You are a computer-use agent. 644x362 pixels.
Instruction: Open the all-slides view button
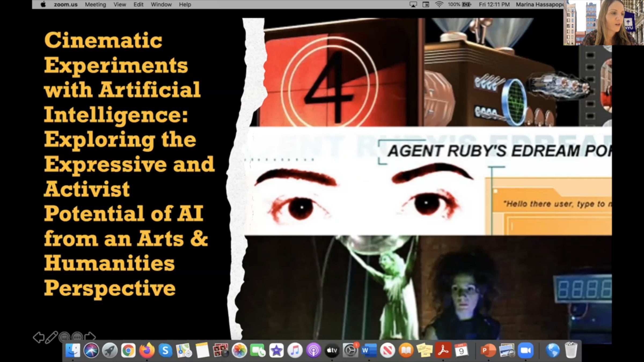(64, 337)
